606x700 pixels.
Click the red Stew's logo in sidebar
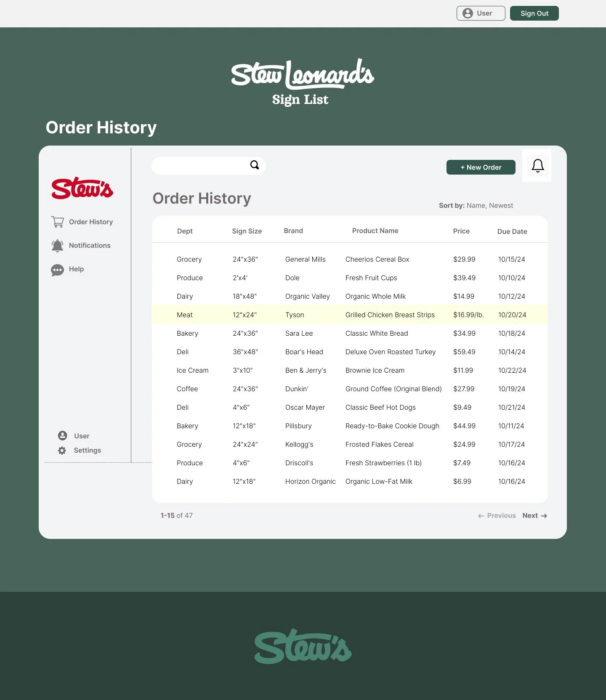click(82, 188)
